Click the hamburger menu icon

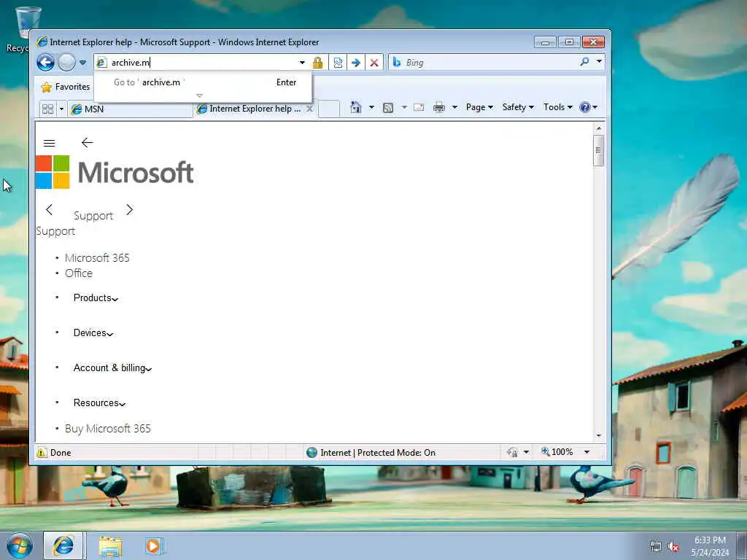click(x=49, y=144)
